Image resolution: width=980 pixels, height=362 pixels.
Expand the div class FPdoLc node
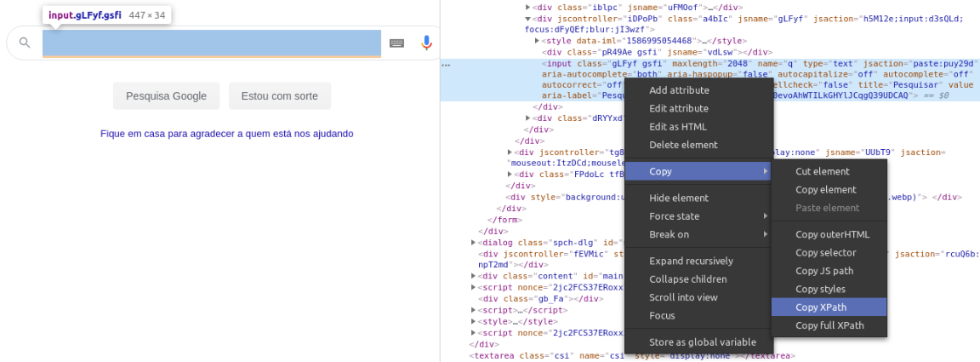coord(510,174)
